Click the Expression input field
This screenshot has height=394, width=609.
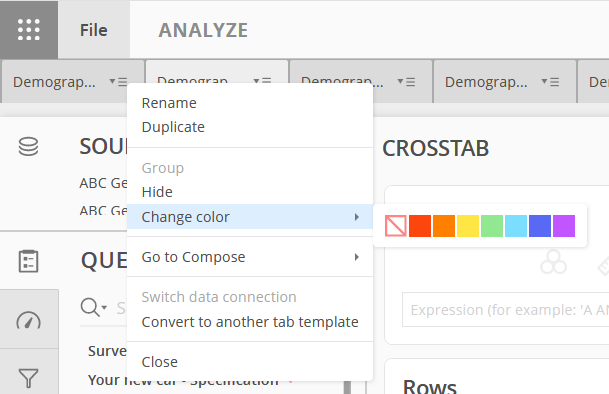(505, 310)
